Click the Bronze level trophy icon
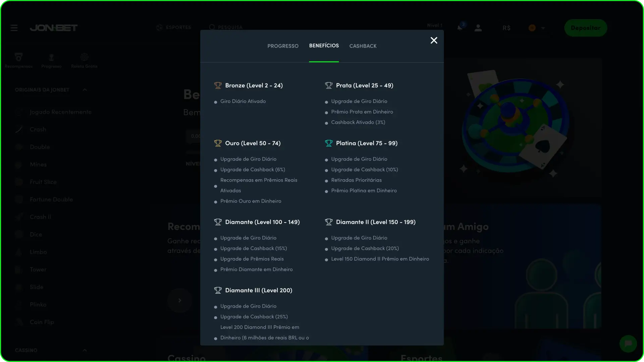 point(218,85)
